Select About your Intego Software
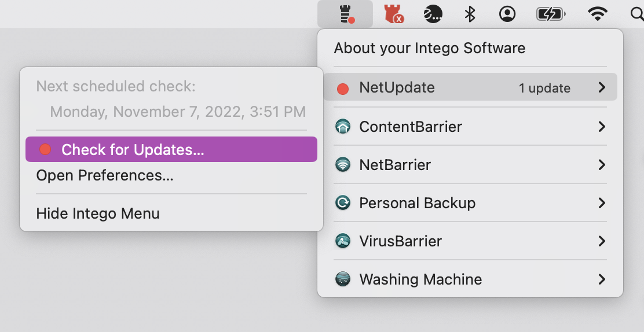The image size is (644, 332). pos(430,48)
